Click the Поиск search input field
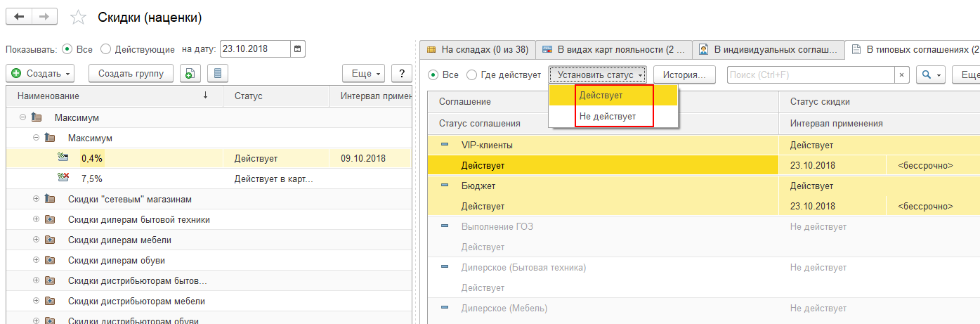Image resolution: width=980 pixels, height=324 pixels. coord(810,74)
